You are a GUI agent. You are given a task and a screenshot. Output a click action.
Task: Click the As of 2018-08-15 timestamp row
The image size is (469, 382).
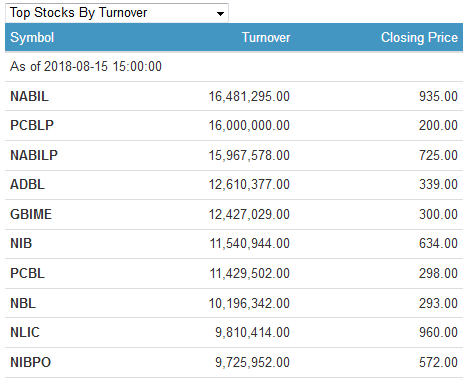234,66
